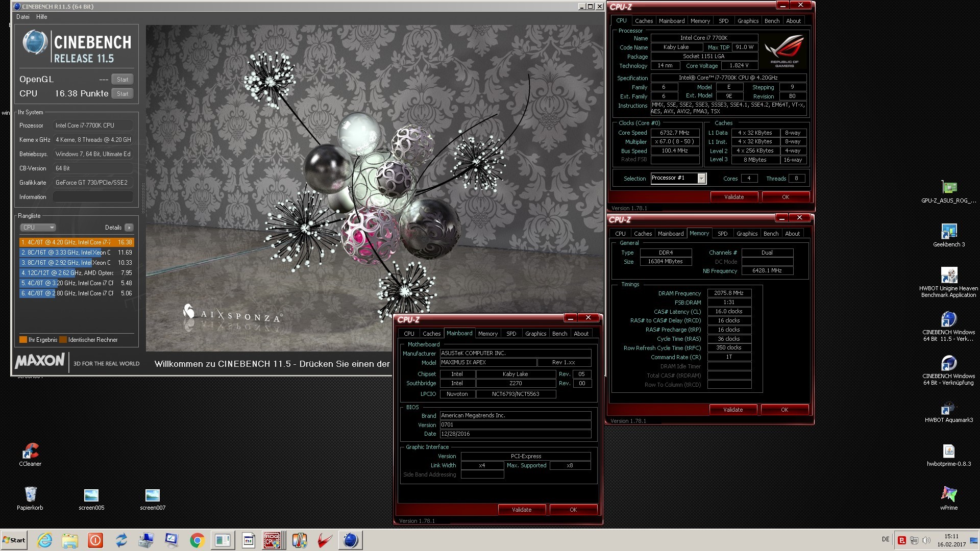
Task: Open Graphics tab in CPU-Z Memory window
Action: coord(747,234)
